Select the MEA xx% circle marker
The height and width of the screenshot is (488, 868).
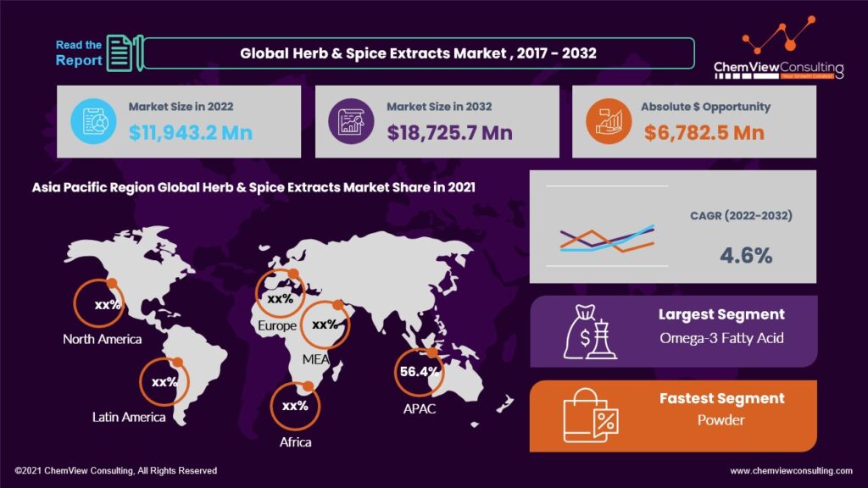click(x=326, y=324)
